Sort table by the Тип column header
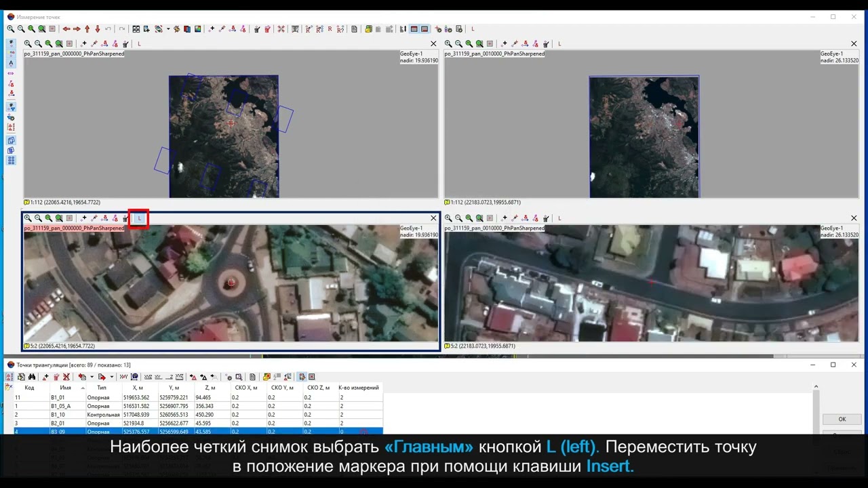The width and height of the screenshot is (868, 488). click(x=102, y=388)
